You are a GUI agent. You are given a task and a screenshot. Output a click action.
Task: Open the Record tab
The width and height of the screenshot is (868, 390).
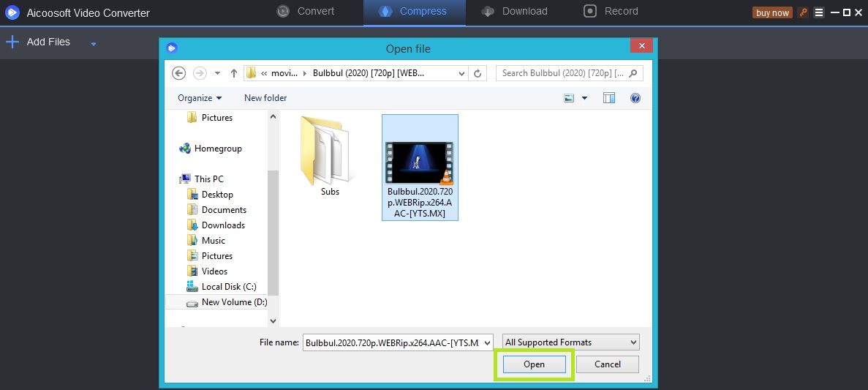pos(611,11)
